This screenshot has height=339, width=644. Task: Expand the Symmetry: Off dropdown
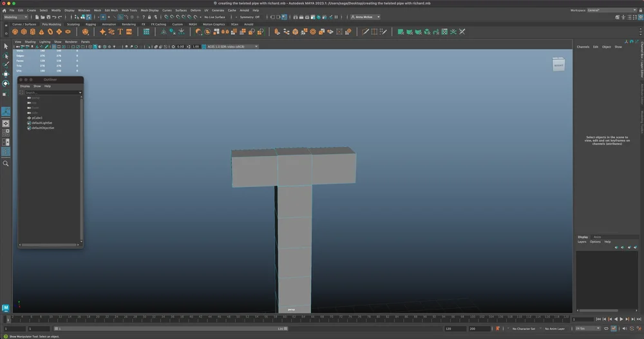(249, 17)
